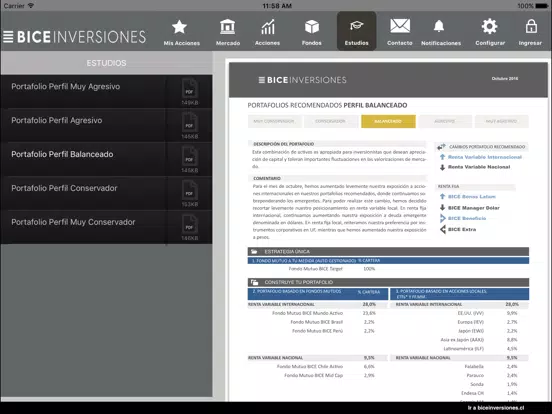The height and width of the screenshot is (414, 552).
Task: Click the yellow Balanceado tab in document
Action: click(388, 121)
